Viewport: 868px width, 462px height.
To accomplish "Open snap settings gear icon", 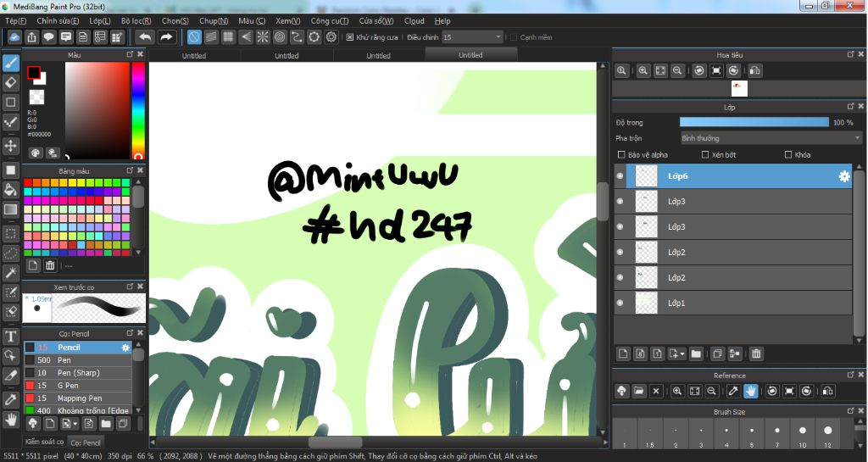I will pyautogui.click(x=331, y=37).
